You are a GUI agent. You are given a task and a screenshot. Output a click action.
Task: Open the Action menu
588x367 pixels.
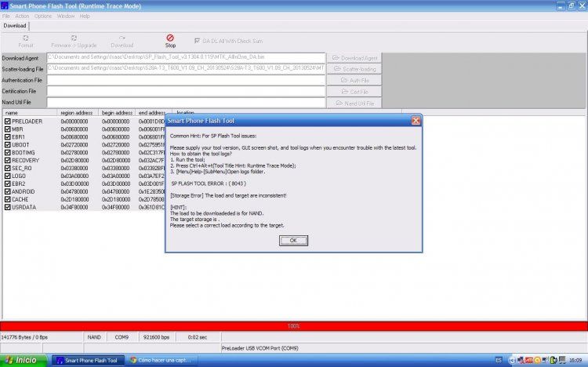tap(22, 16)
